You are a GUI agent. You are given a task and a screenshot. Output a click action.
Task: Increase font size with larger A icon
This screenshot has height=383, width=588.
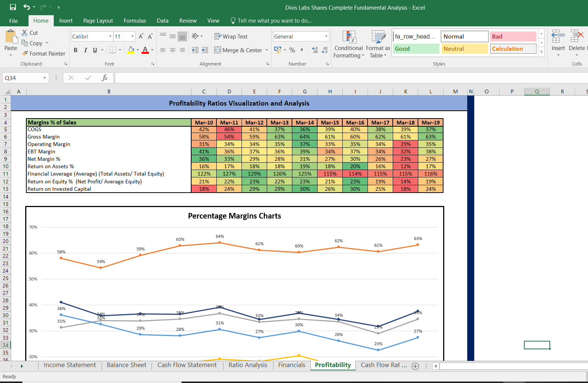[x=141, y=36]
